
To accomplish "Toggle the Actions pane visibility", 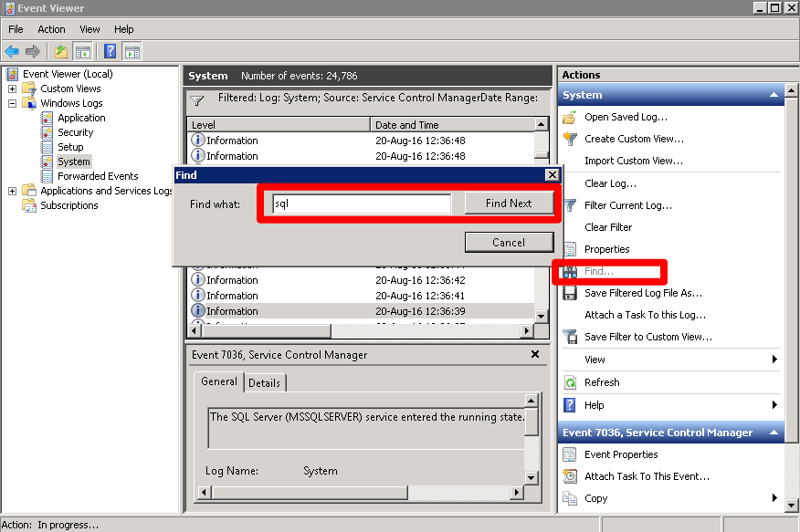I will [x=131, y=51].
